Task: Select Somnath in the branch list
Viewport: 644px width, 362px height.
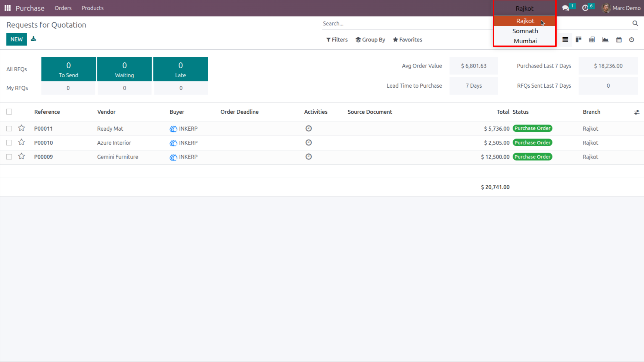Action: (525, 31)
